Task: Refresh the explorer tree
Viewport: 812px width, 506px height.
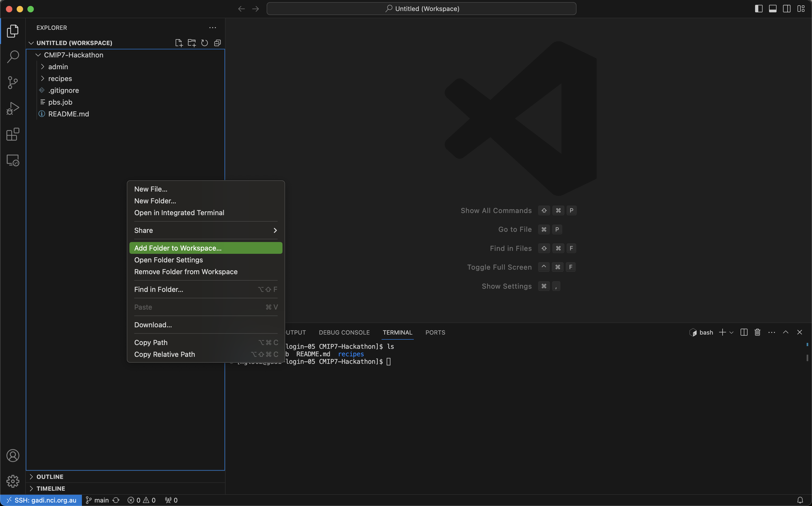Action: [x=204, y=43]
